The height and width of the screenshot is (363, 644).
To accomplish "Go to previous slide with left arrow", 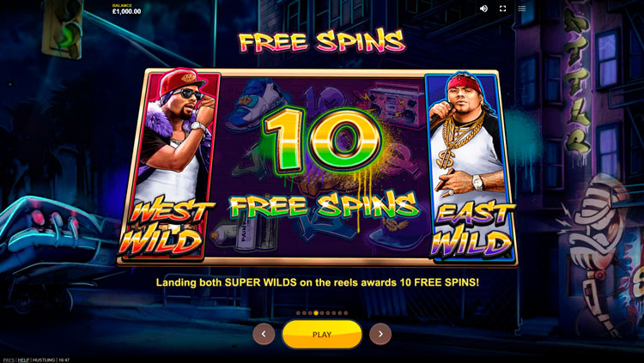I will tap(264, 334).
